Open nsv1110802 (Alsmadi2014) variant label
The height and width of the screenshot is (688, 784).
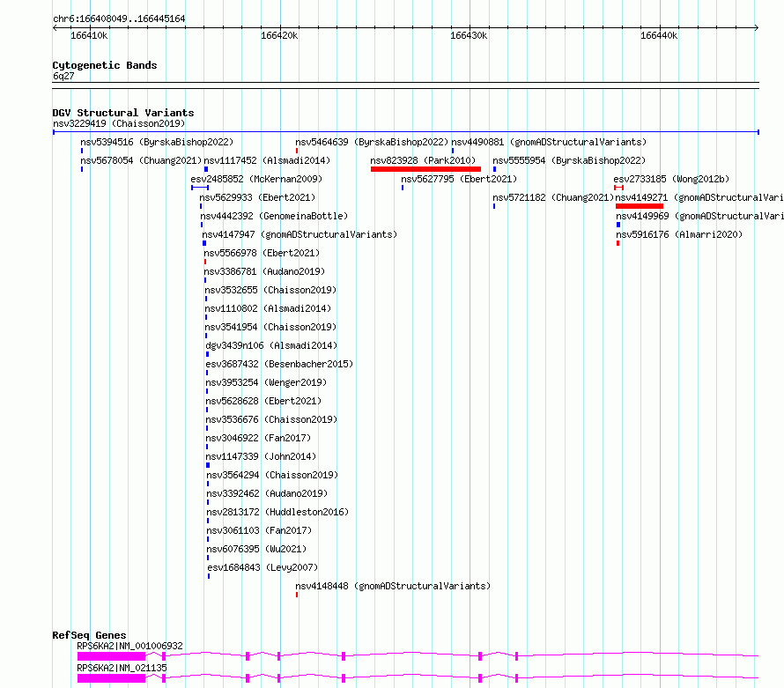tap(268, 308)
